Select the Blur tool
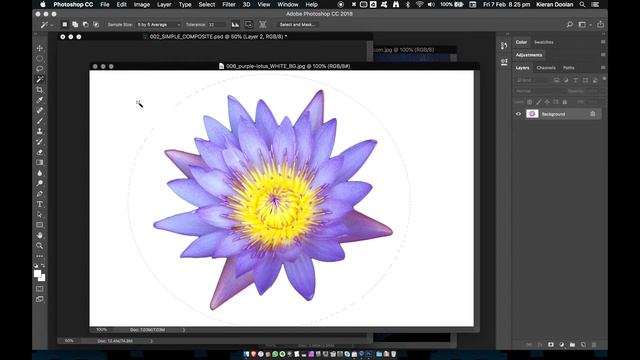This screenshot has height=360, width=640. (x=40, y=173)
